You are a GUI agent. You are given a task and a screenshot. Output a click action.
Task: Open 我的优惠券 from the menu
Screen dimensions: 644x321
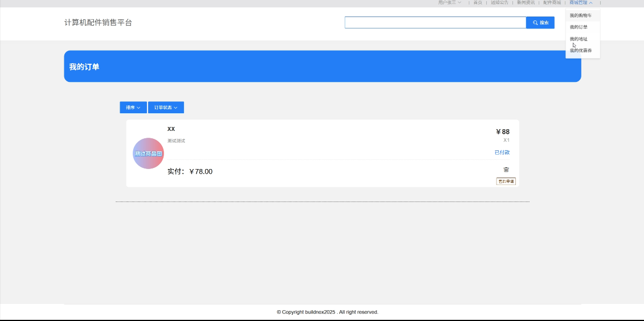[x=581, y=51]
